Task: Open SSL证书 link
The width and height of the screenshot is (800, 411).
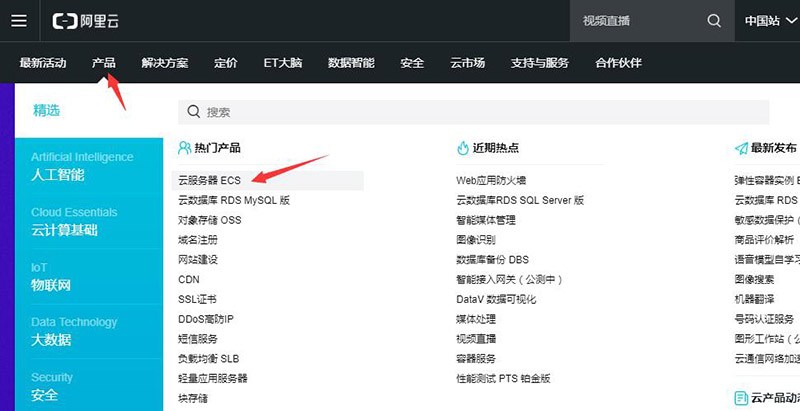Action: pyautogui.click(x=197, y=299)
